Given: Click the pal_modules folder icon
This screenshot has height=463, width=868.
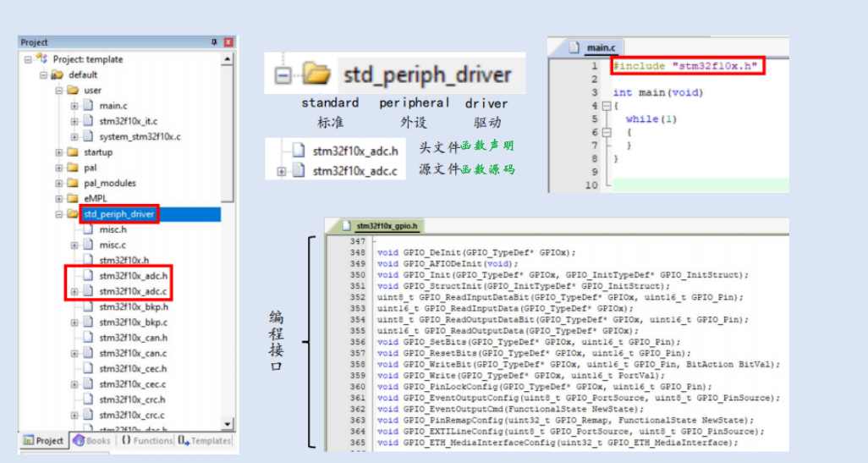Looking at the screenshot, I should (73, 183).
